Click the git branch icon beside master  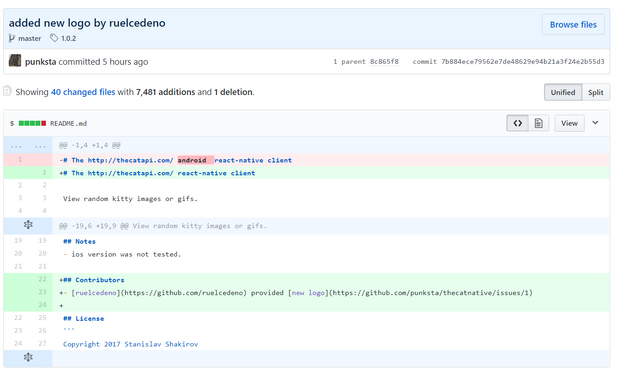click(x=11, y=38)
